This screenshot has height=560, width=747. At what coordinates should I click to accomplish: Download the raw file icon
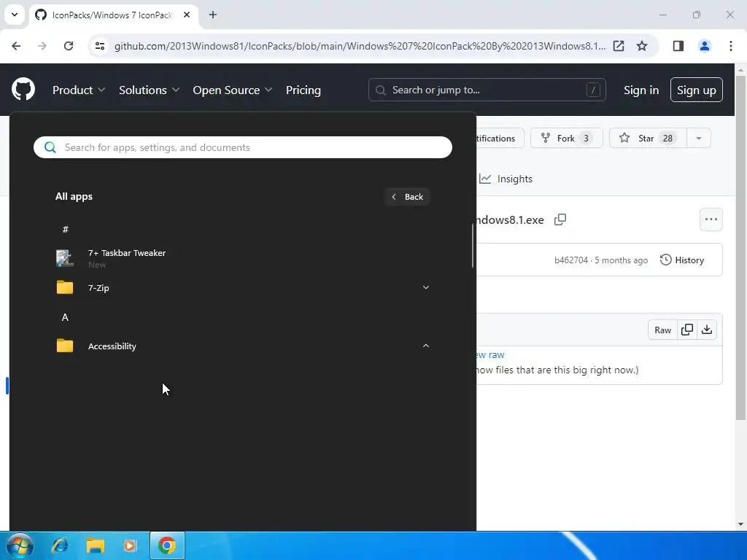point(707,330)
